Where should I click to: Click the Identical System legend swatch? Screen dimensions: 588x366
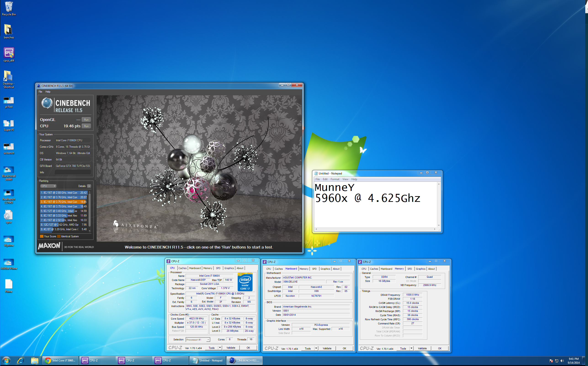(59, 237)
